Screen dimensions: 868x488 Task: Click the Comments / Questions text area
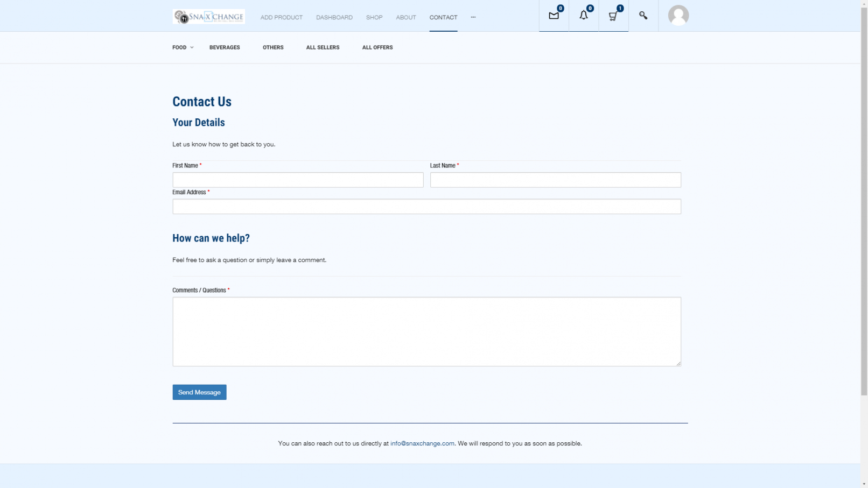tap(426, 331)
